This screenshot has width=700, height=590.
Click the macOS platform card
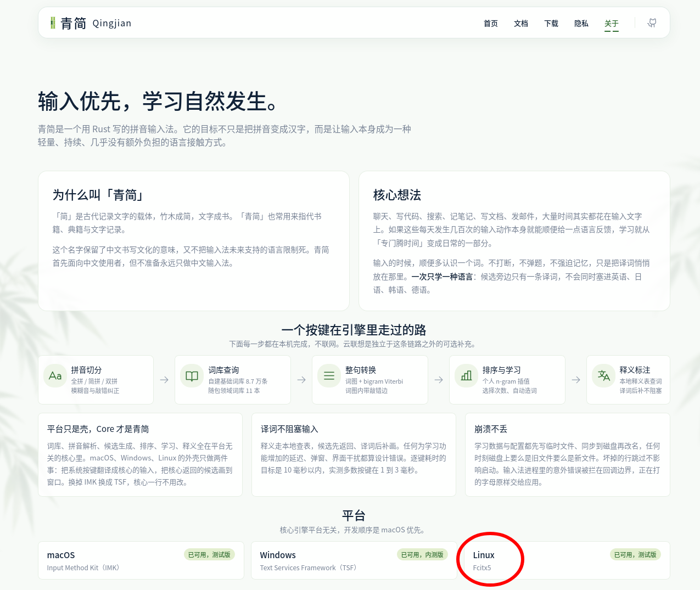click(141, 560)
